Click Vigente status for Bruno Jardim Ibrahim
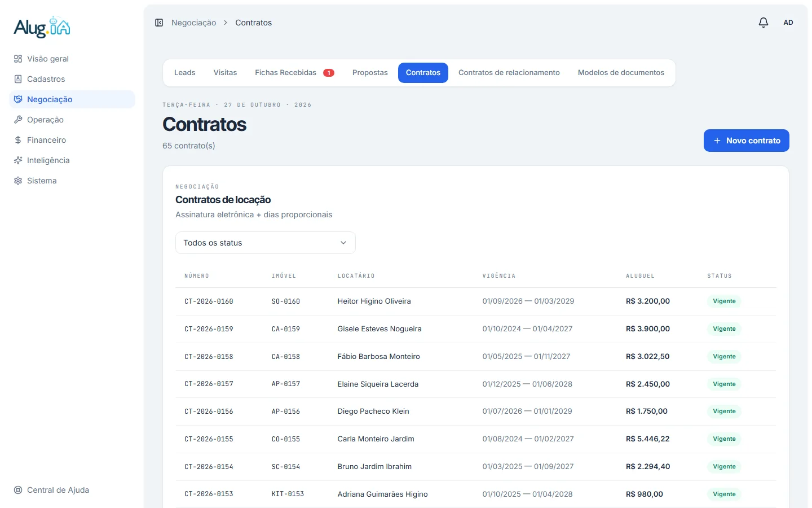The width and height of the screenshot is (812, 508). (x=724, y=467)
